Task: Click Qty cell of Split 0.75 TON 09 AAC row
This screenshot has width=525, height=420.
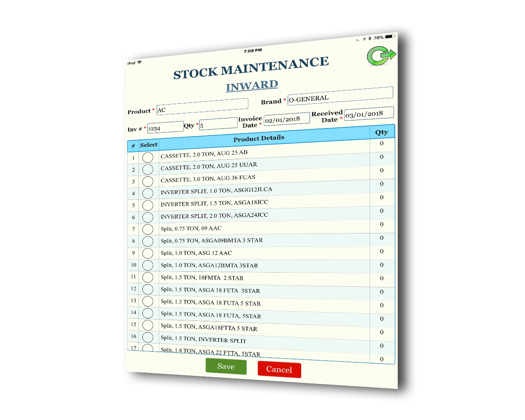Action: (382, 224)
